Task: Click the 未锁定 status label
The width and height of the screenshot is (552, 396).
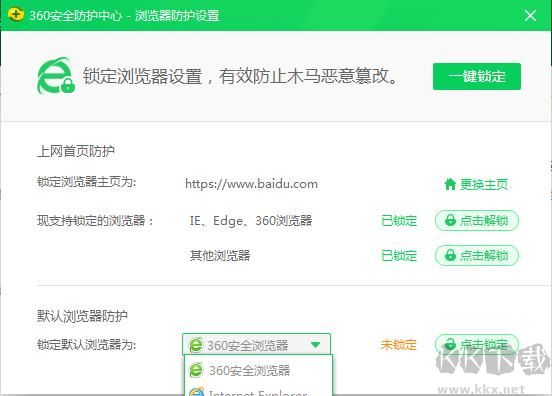Action: 399,345
